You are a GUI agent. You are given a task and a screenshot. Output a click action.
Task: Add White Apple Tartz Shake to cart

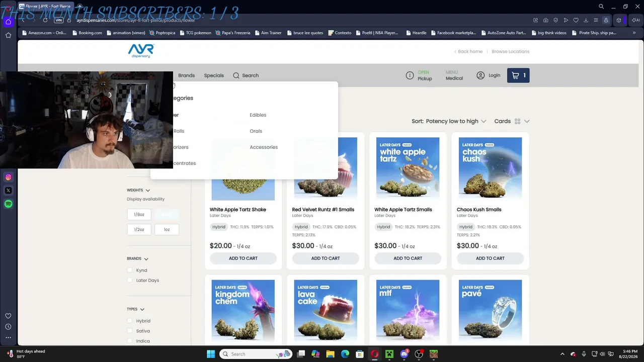point(243,258)
